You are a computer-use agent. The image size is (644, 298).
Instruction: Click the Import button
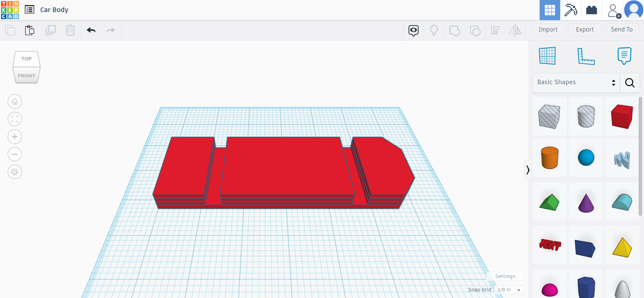(x=548, y=30)
